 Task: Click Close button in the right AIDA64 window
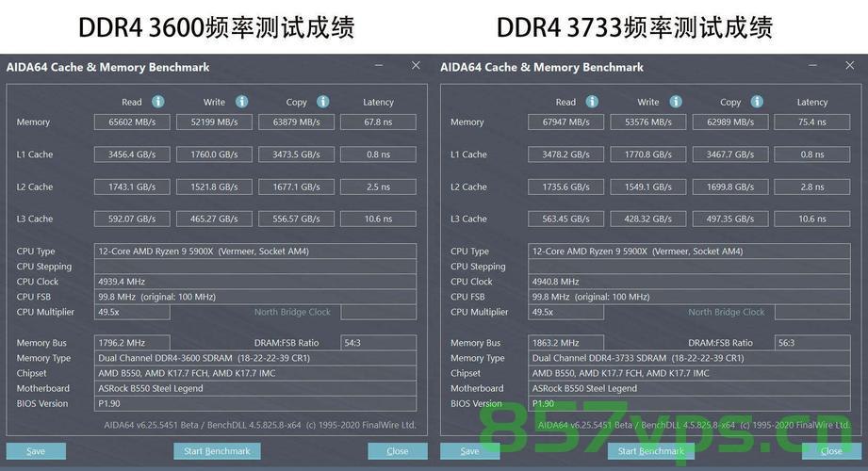point(831,451)
